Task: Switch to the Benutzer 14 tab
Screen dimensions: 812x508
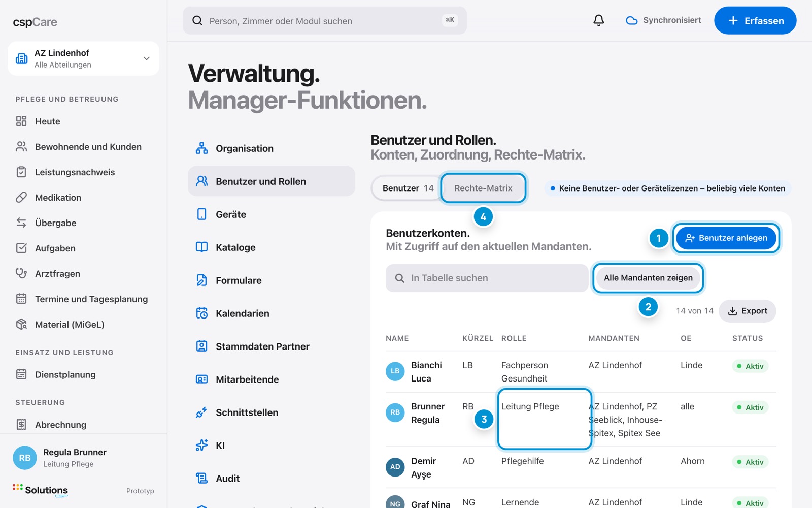Action: pos(408,188)
